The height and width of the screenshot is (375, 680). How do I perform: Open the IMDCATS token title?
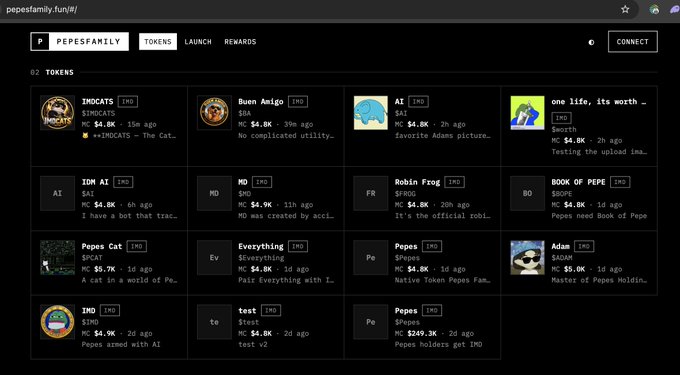tap(98, 101)
